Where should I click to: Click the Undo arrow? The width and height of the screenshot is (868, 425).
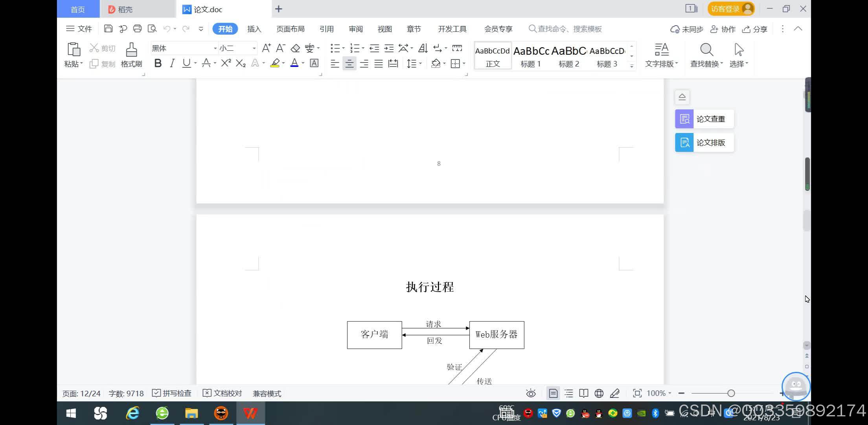coord(167,29)
